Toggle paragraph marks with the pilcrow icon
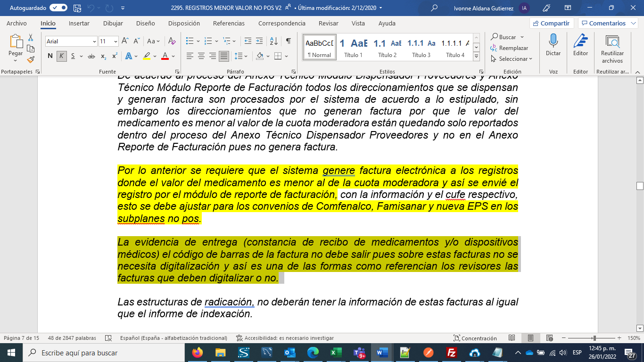Image resolution: width=644 pixels, height=362 pixels. 288,41
